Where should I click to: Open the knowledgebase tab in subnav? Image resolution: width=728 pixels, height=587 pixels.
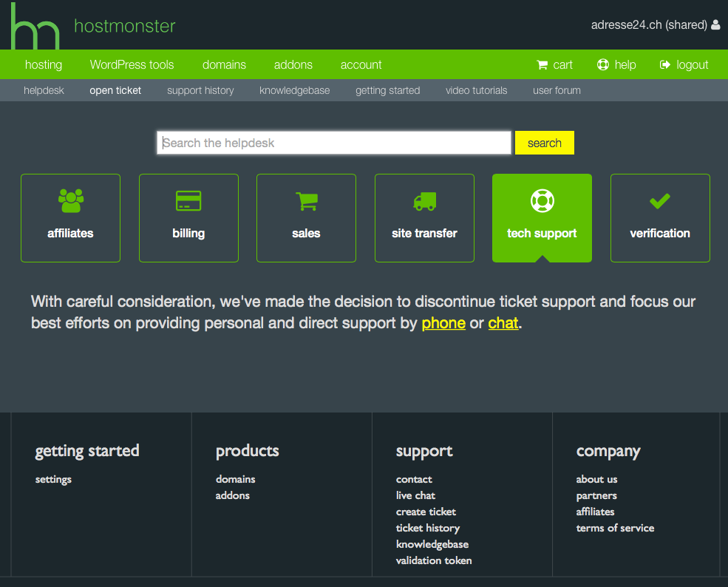point(294,90)
